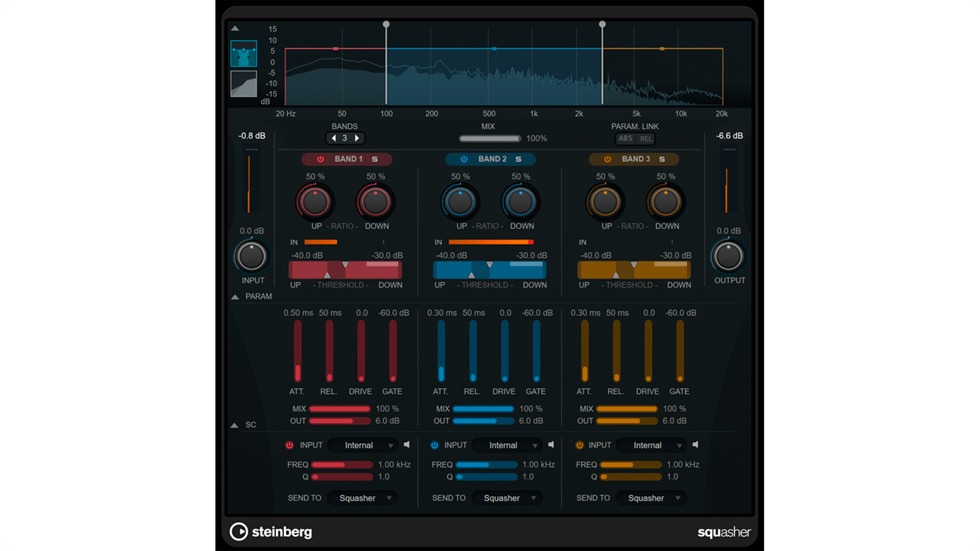Solo Band 2 with S button
Screen dimensions: 980x551
tap(518, 159)
